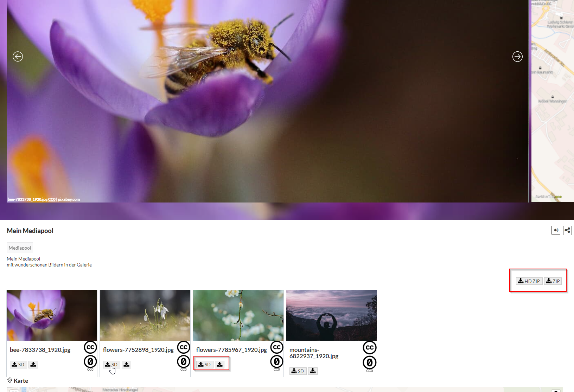Download bee-7833738_1920.jpg in full resolution

(x=33, y=365)
